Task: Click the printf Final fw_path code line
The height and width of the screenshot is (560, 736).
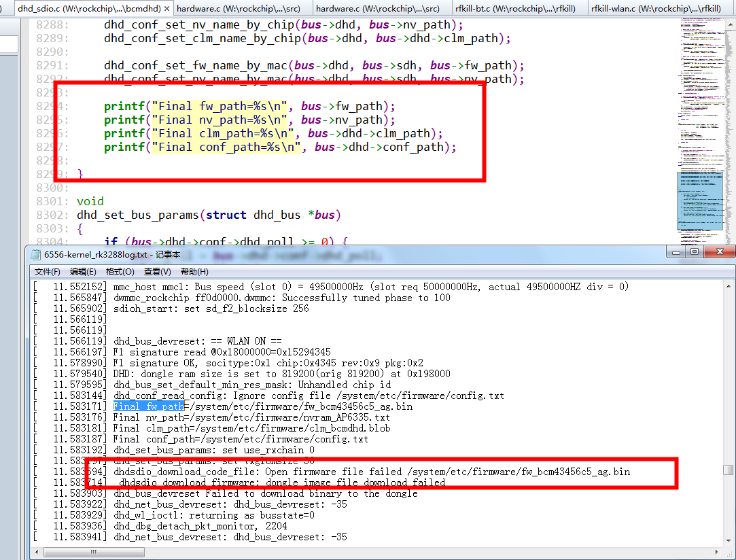Action: click(249, 107)
